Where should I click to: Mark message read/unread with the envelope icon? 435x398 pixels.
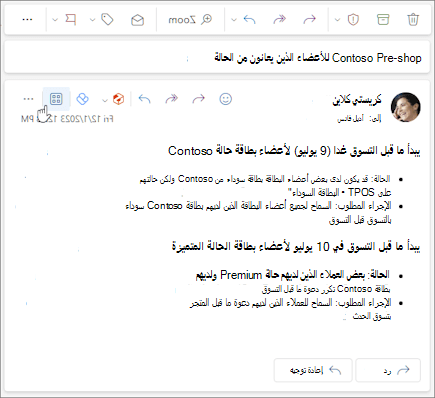[x=137, y=20]
